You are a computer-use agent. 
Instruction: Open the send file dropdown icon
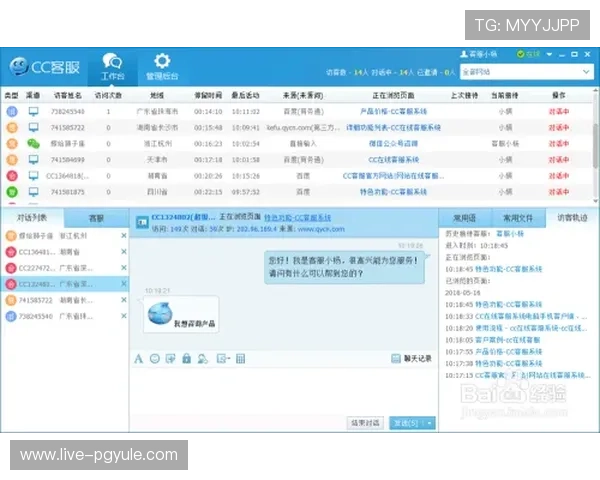(x=223, y=359)
